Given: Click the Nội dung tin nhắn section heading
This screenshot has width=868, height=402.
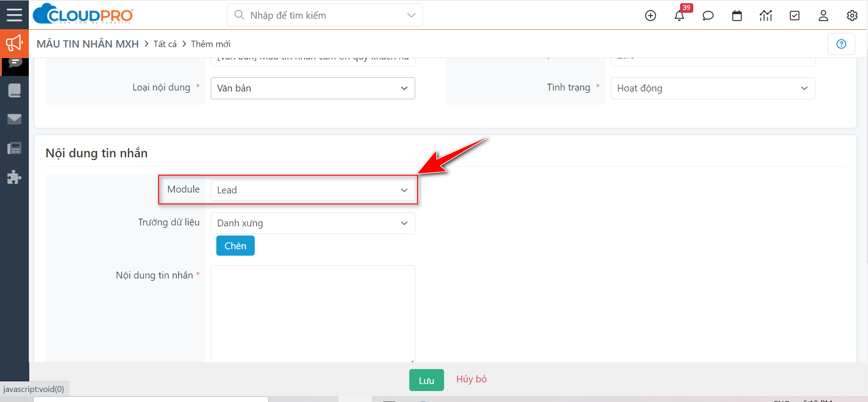Looking at the screenshot, I should pos(96,153).
